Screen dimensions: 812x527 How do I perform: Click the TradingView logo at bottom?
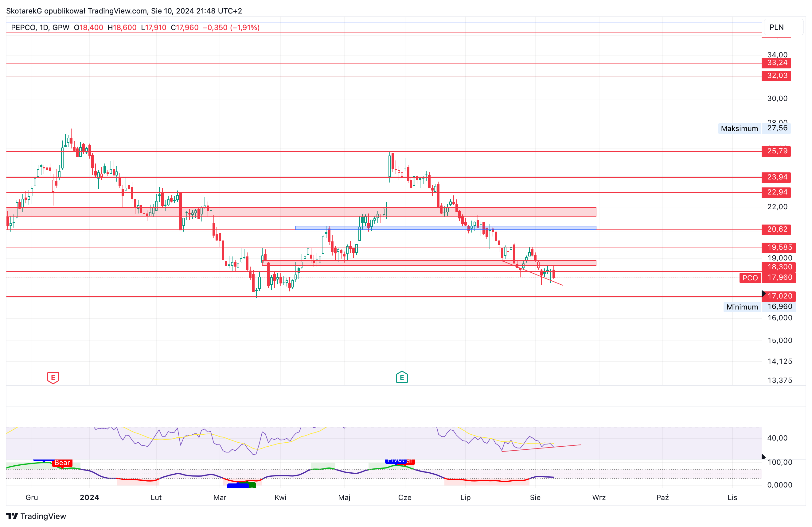(36, 516)
